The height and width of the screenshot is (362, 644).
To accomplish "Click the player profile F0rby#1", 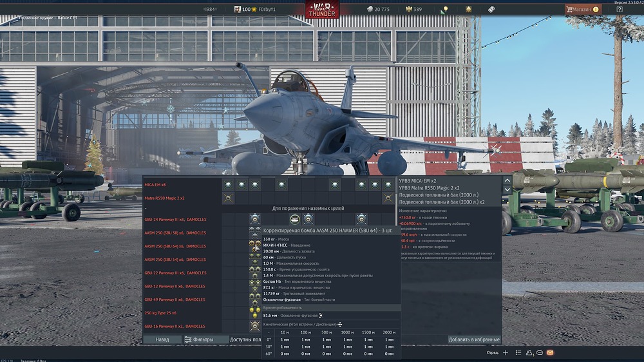I will pyautogui.click(x=264, y=9).
